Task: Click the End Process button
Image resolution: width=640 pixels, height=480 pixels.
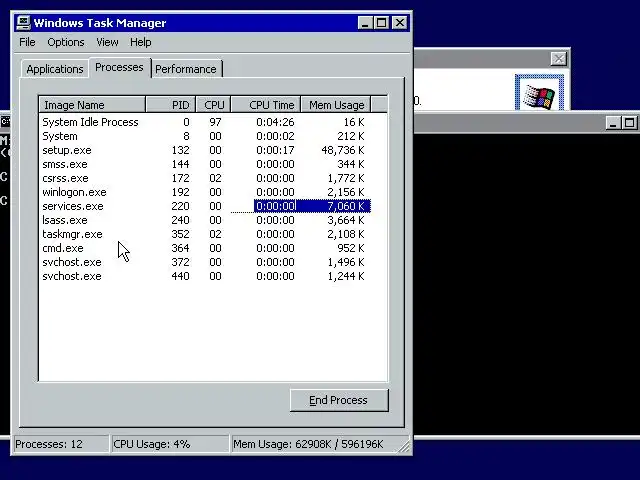Action: click(x=339, y=400)
